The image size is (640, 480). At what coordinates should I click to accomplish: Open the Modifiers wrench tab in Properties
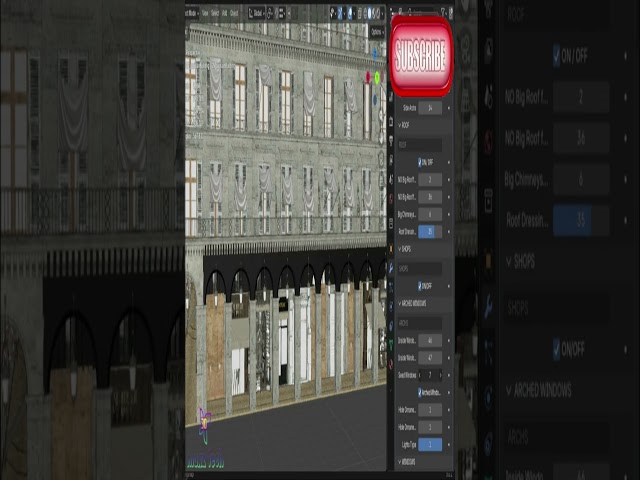coord(391,268)
